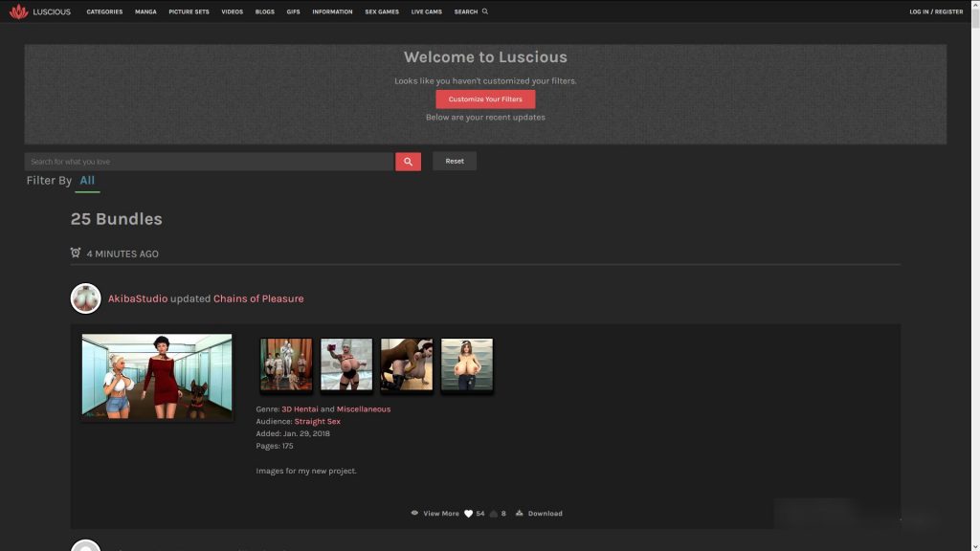This screenshot has height=551, width=980.
Task: Open the AkibaStudio profile link
Action: coord(138,298)
